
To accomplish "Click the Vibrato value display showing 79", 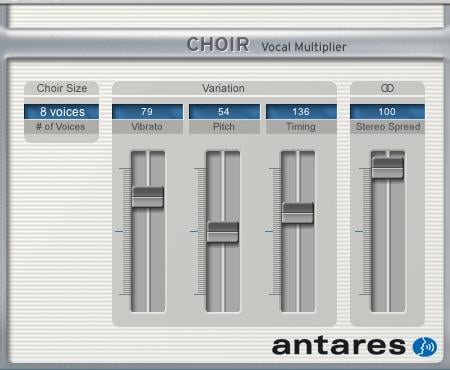I will pyautogui.click(x=147, y=112).
